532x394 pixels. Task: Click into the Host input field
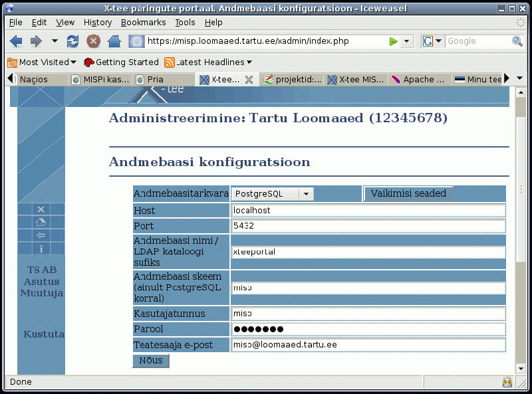point(368,210)
